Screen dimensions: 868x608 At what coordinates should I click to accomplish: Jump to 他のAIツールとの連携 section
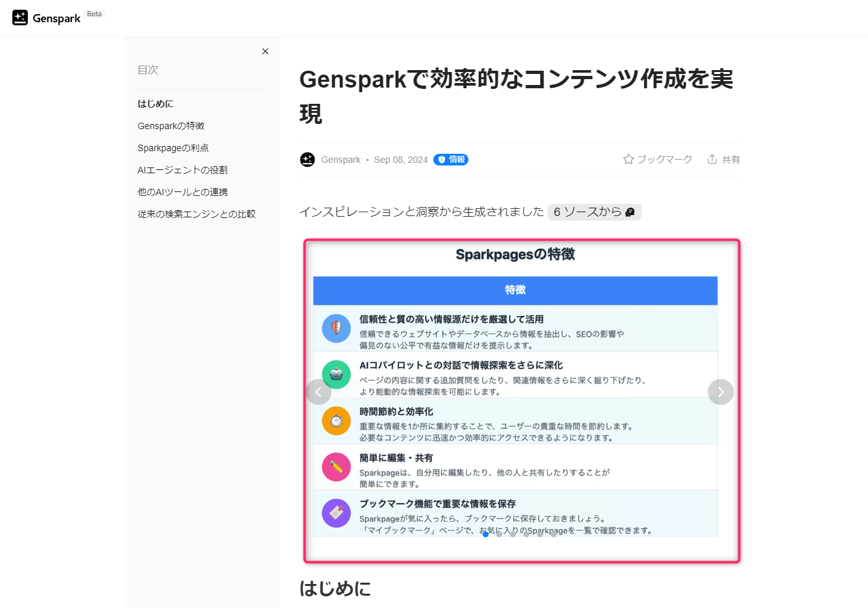tap(183, 192)
